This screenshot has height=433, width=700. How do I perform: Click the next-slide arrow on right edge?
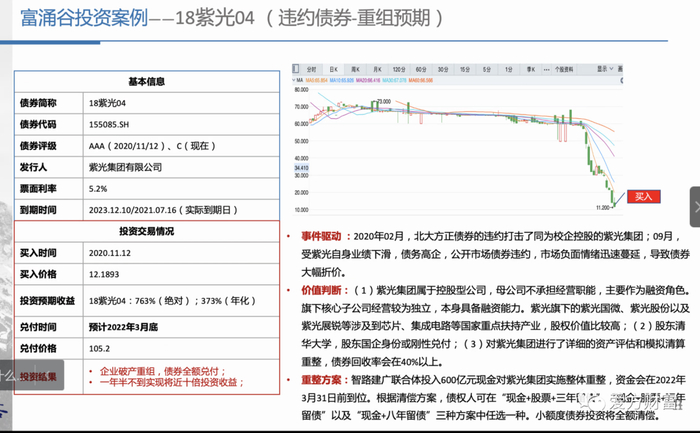(696, 207)
